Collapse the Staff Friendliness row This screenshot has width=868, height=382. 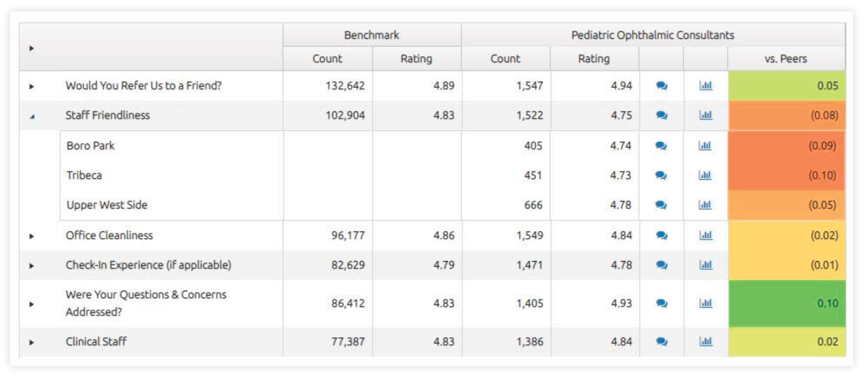pos(32,116)
